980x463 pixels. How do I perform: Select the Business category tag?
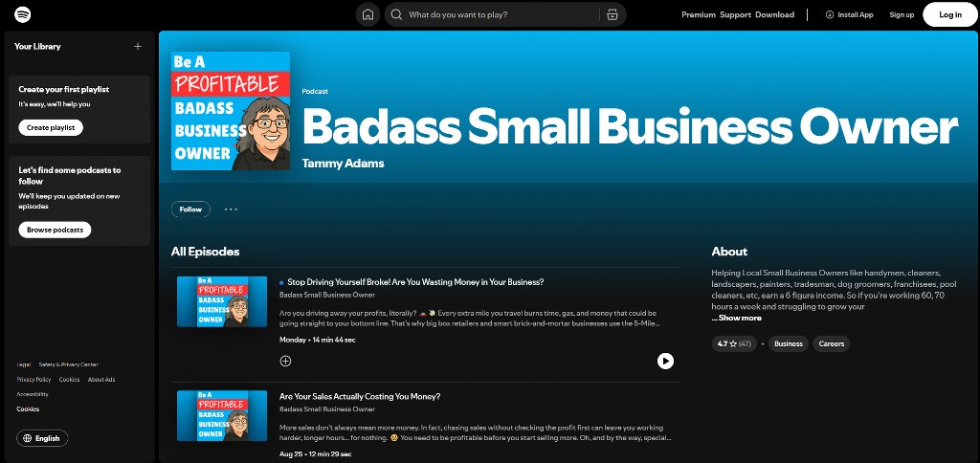[789, 343]
